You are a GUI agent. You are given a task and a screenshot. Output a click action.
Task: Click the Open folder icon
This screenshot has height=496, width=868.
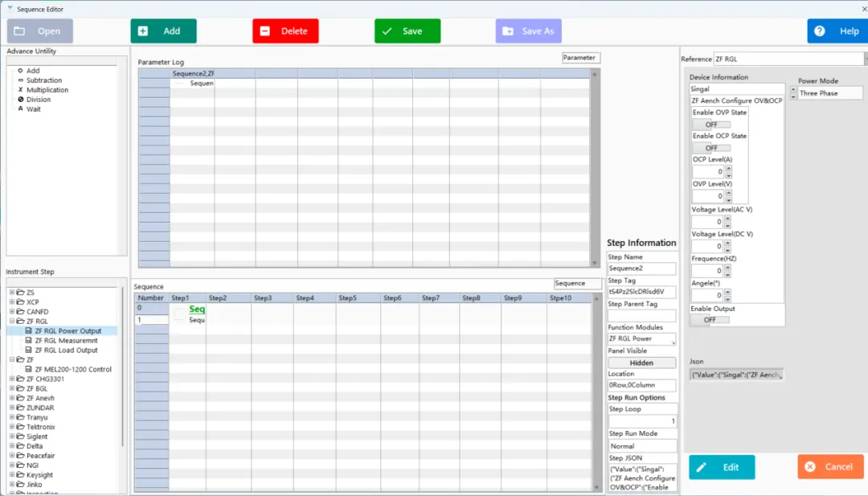19,31
